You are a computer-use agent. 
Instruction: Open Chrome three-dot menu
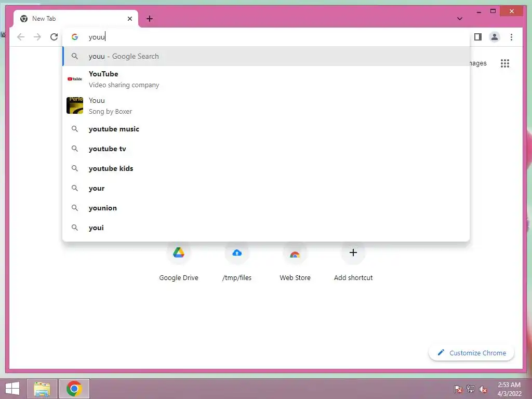pyautogui.click(x=511, y=37)
